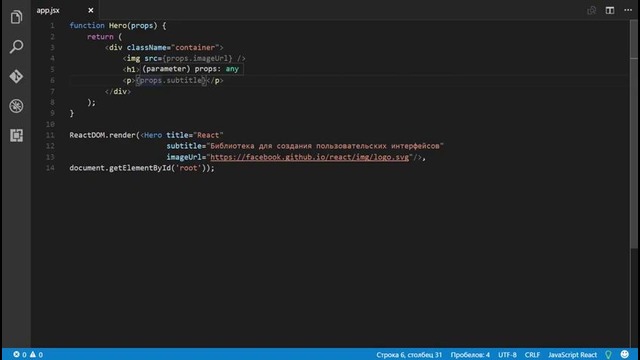Split the editor into two panes
Image resolution: width=640 pixels, height=360 pixels.
[610, 10]
